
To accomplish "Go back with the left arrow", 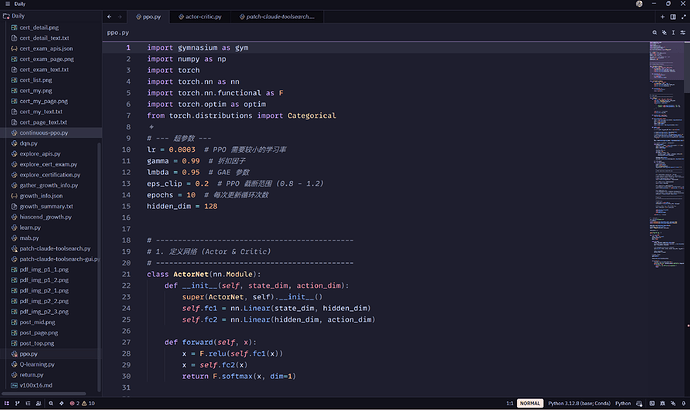I will tap(109, 17).
